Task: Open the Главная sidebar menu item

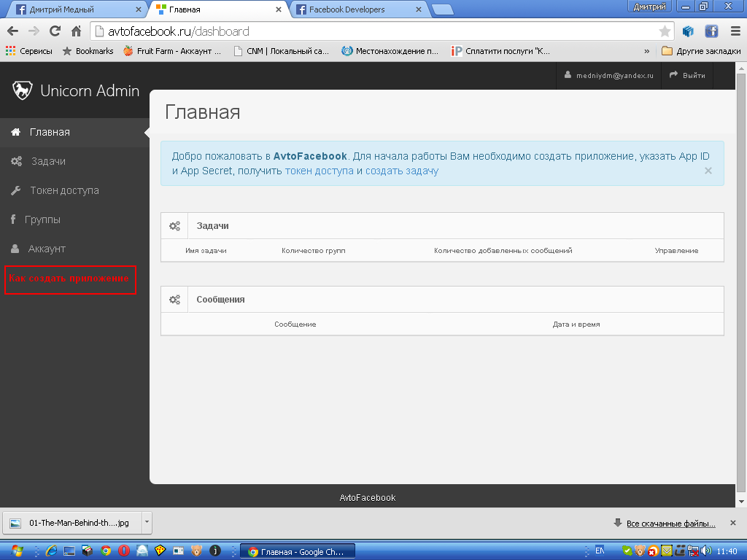Action: pos(75,132)
